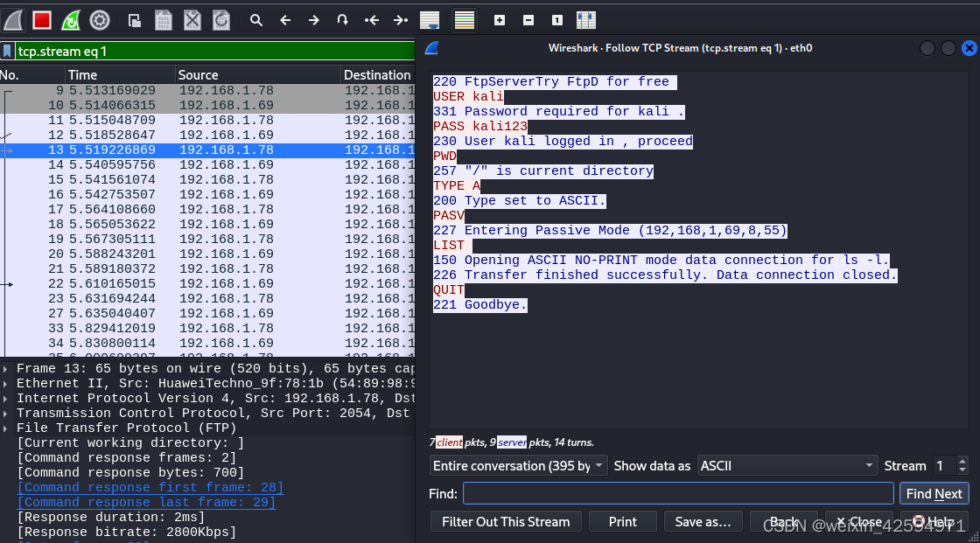Sort packet list by Time column
This screenshot has height=543, width=980.
(x=119, y=75)
